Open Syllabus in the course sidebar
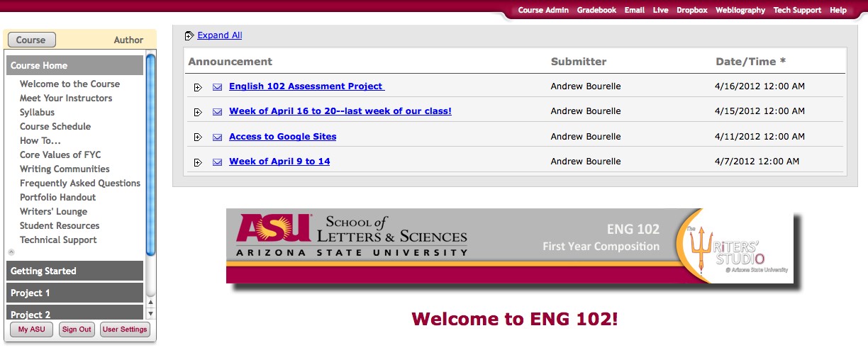Viewport: 868px width, 355px height. 37,112
